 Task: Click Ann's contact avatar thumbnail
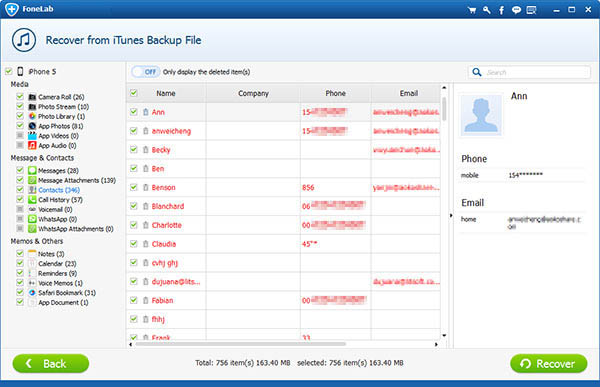click(x=481, y=114)
